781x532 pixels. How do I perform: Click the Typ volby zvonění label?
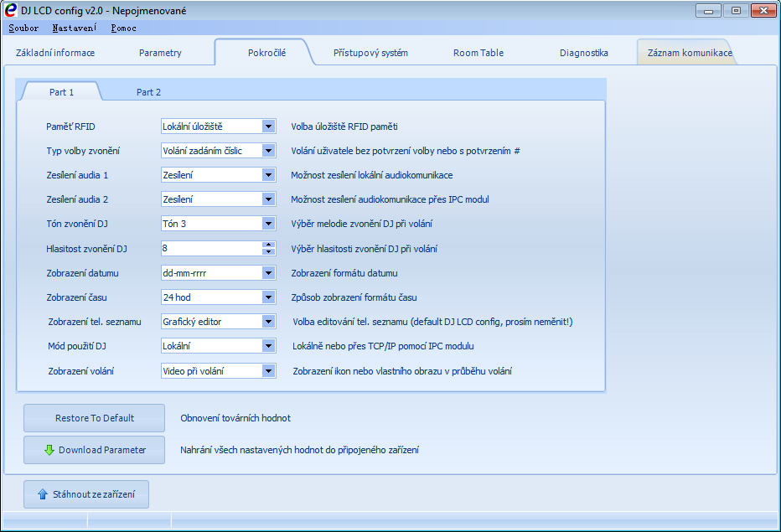point(83,151)
